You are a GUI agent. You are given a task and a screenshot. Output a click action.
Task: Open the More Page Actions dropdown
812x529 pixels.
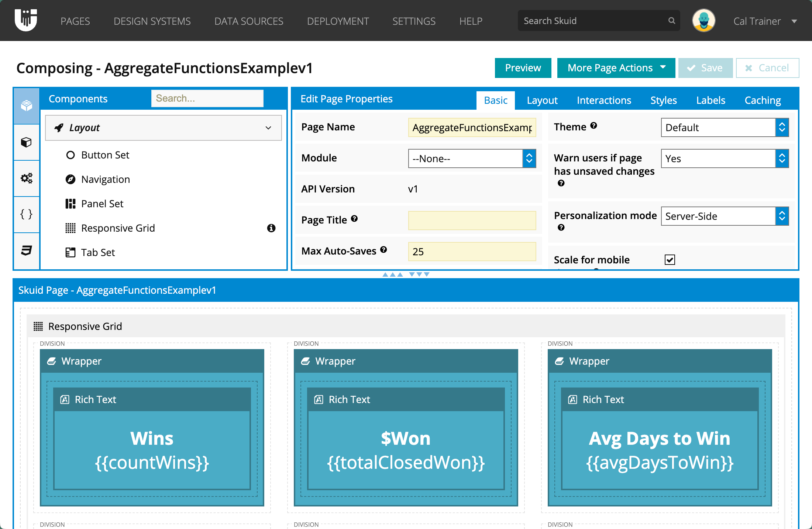click(616, 68)
